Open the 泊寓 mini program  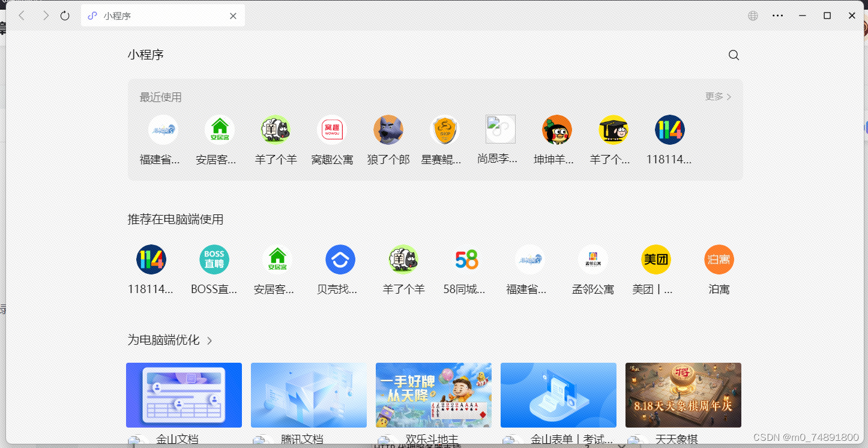point(719,259)
